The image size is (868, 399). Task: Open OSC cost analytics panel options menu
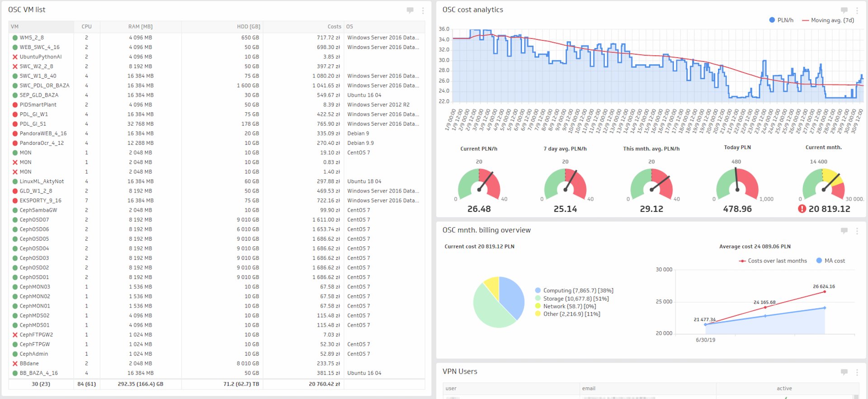[857, 10]
